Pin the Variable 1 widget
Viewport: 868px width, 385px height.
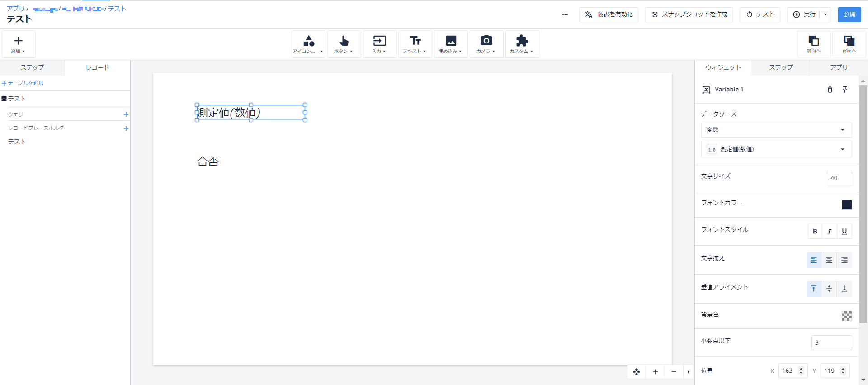844,90
